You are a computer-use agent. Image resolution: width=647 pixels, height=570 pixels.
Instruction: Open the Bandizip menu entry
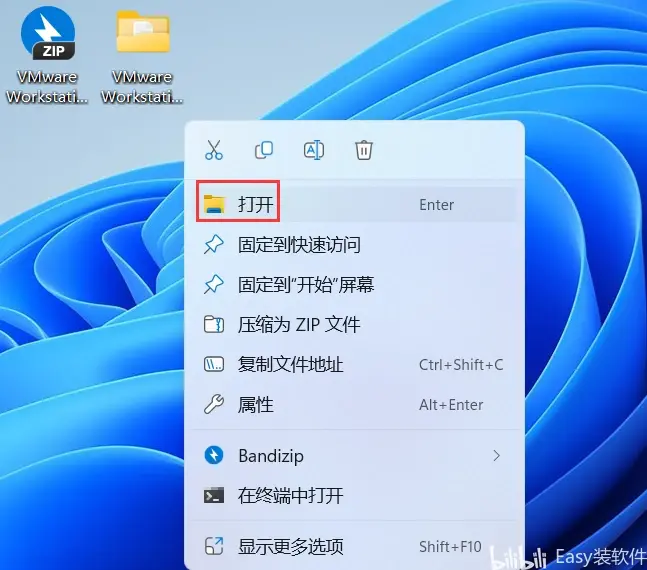coord(355,456)
